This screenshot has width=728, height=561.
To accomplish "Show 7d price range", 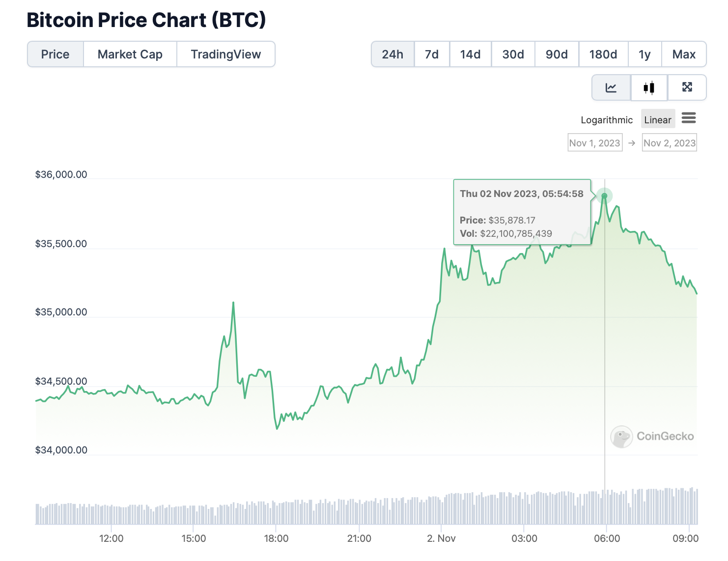I will click(x=432, y=55).
